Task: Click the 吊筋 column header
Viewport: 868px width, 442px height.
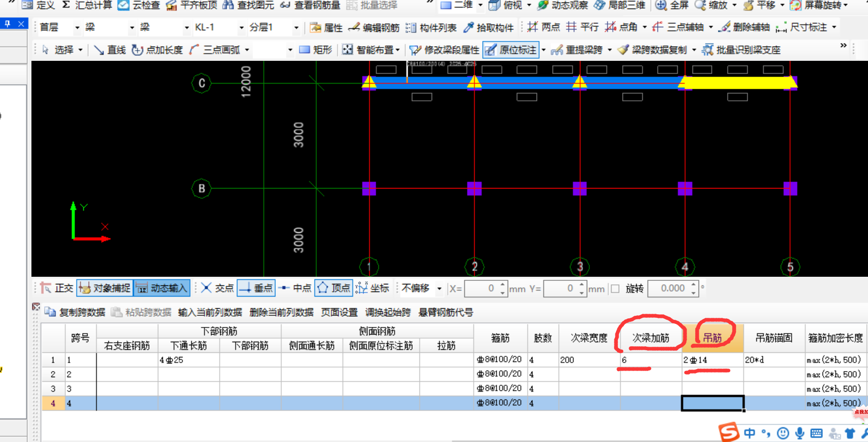Action: click(712, 338)
